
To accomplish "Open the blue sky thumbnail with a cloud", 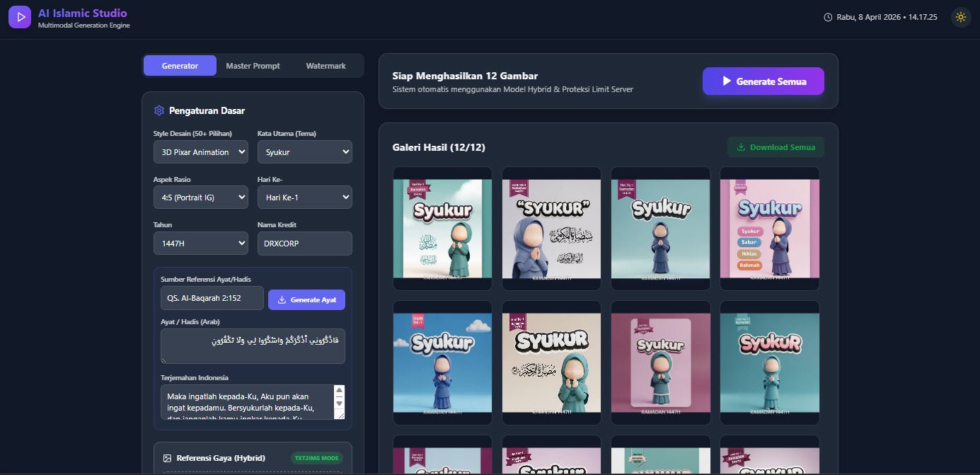I will 442,363.
